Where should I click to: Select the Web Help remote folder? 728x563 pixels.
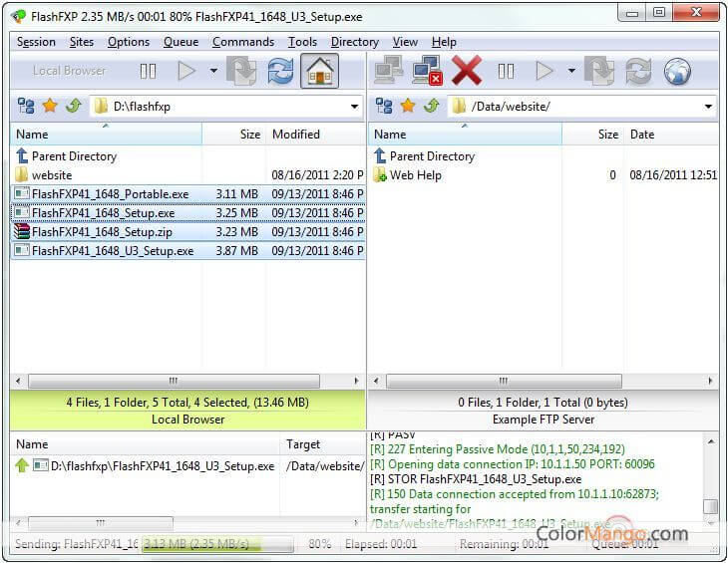544,175
